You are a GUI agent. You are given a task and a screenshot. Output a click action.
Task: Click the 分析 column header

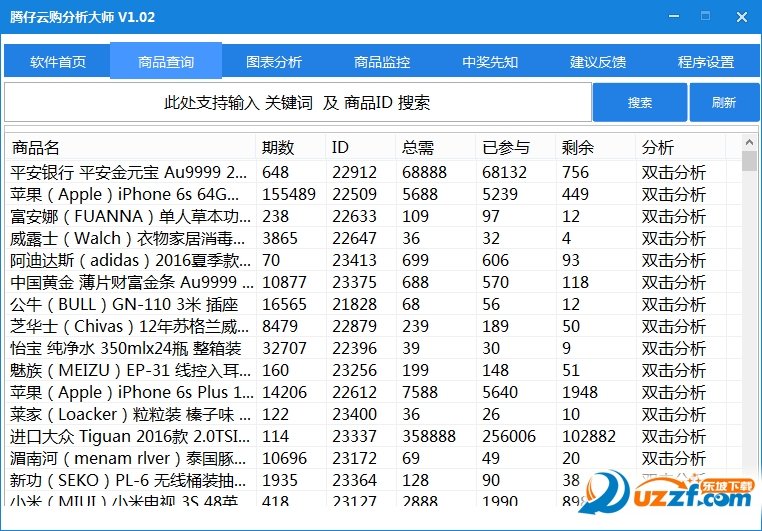coord(681,147)
